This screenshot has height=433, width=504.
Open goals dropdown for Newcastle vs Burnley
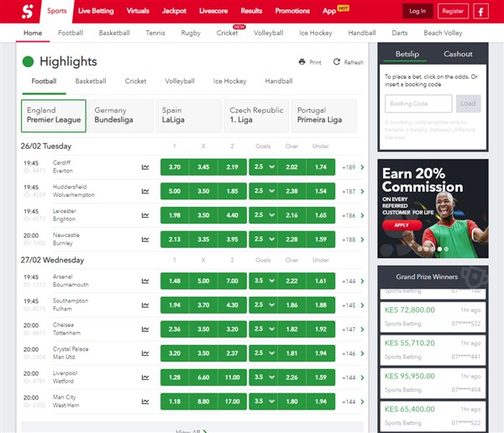click(x=263, y=240)
